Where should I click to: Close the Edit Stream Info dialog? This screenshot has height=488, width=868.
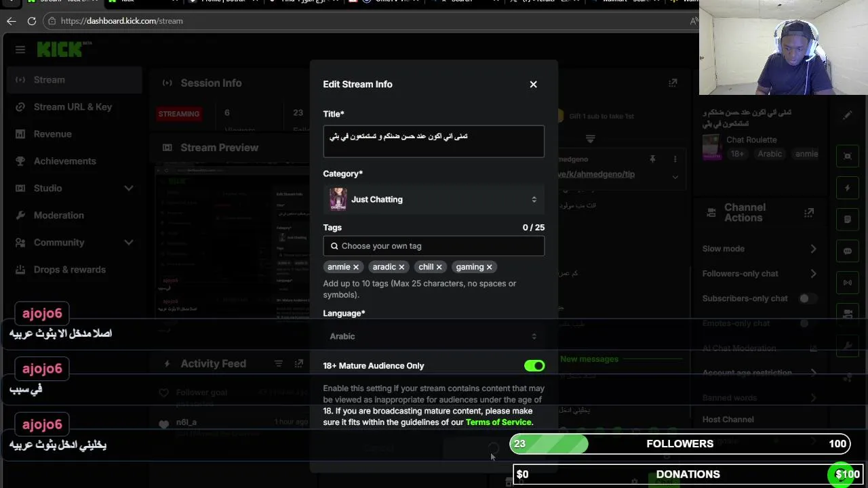533,84
